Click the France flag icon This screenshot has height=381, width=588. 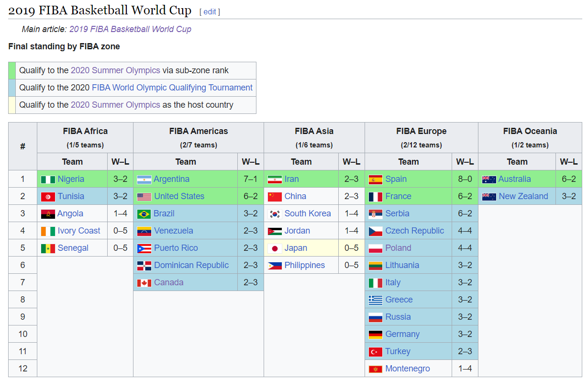[376, 197]
